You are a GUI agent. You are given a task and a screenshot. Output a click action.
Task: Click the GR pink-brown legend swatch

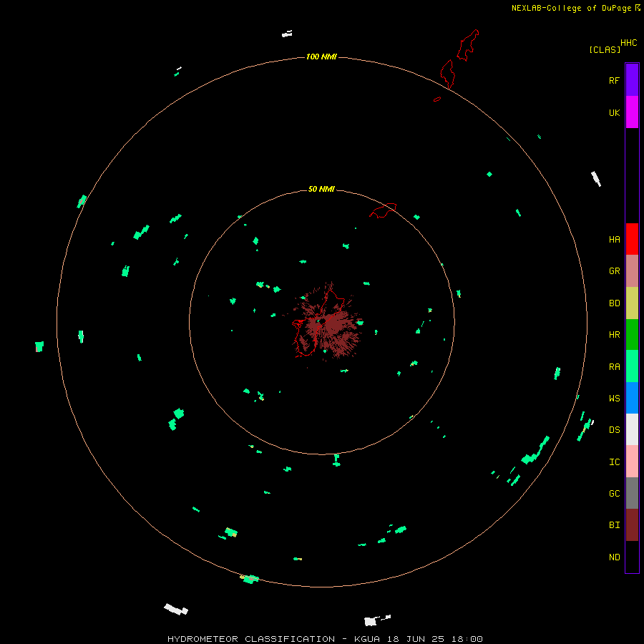(x=632, y=270)
